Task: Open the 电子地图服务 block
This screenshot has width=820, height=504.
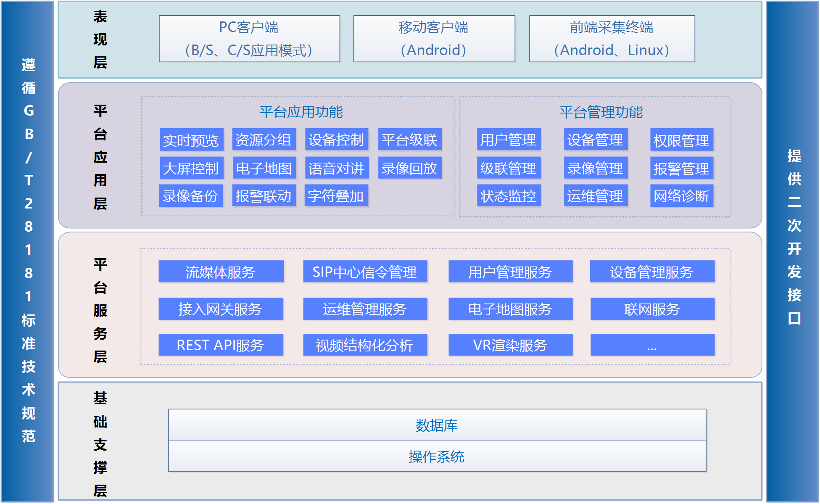Action: coord(510,309)
